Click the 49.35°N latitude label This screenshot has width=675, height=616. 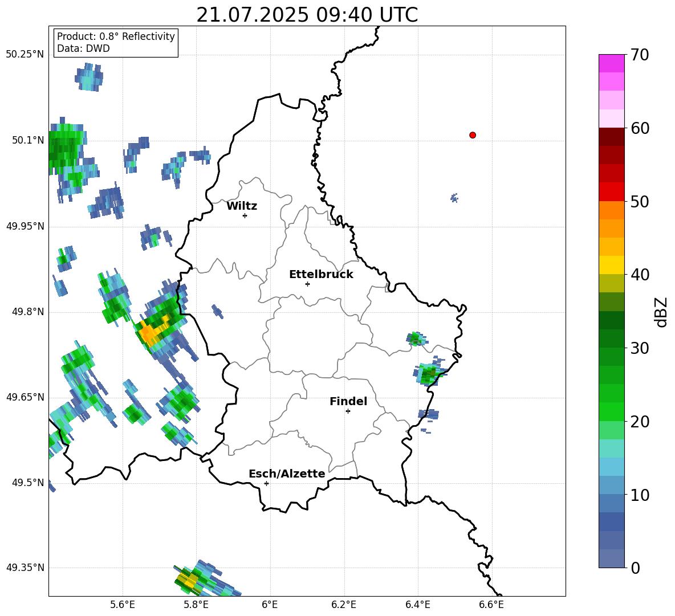click(x=25, y=568)
